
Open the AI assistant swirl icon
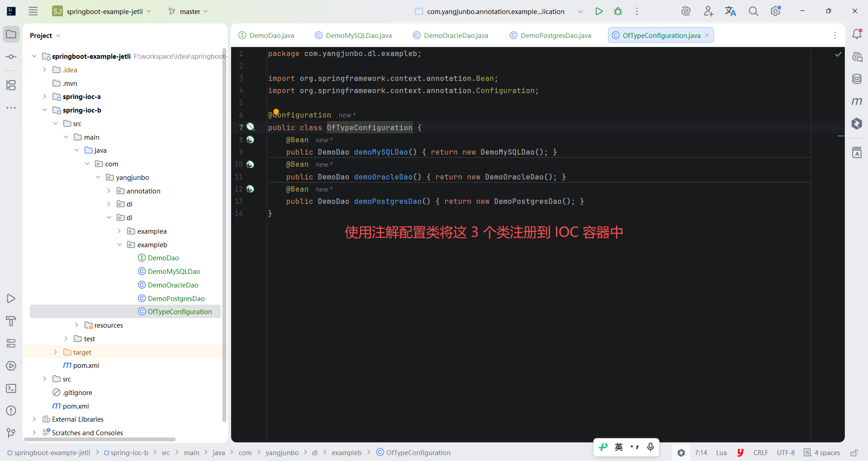click(x=686, y=11)
